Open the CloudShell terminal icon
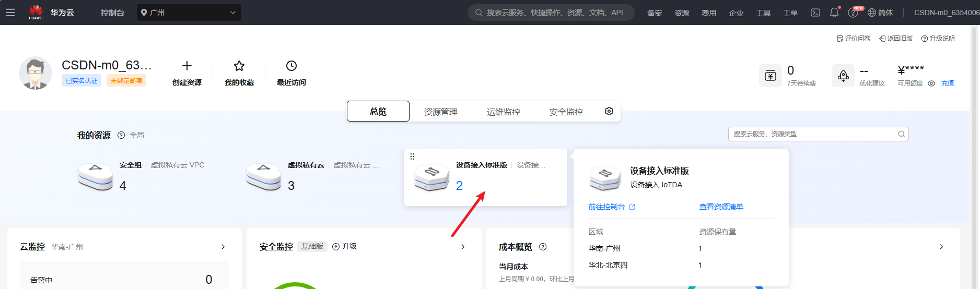Viewport: 980px width, 289px height. pyautogui.click(x=815, y=13)
